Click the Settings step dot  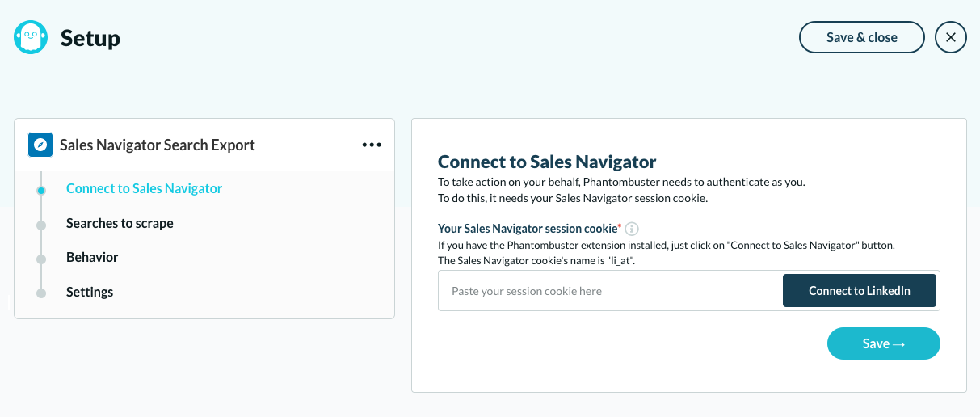(41, 293)
